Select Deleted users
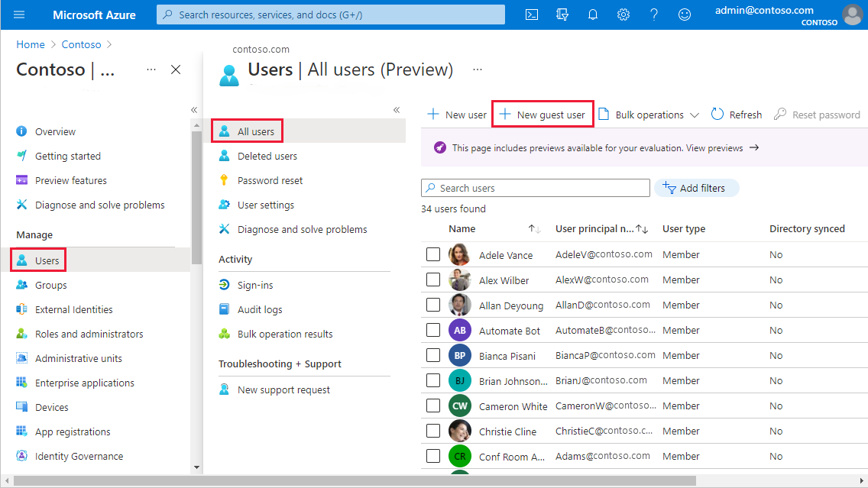This screenshot has width=868, height=488. [x=267, y=155]
